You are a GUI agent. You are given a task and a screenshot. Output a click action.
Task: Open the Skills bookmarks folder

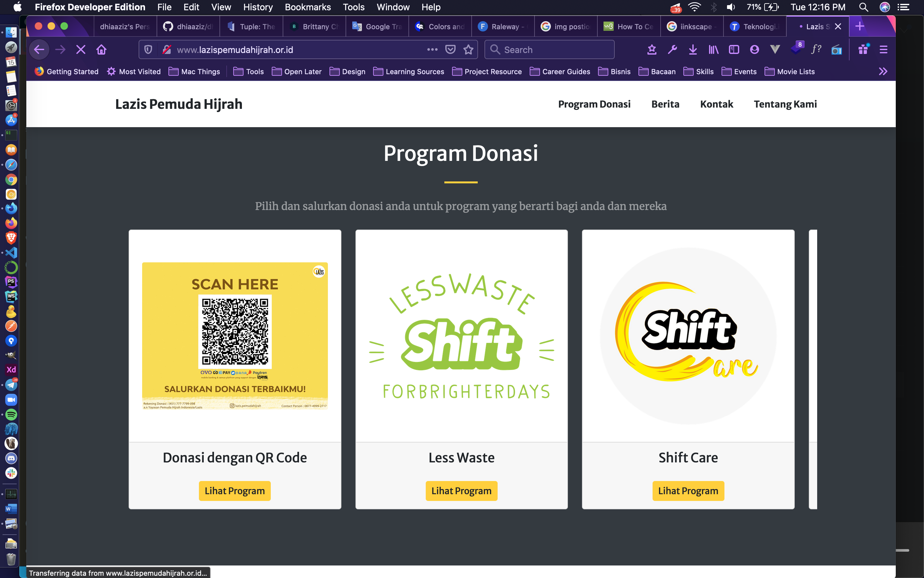point(698,72)
